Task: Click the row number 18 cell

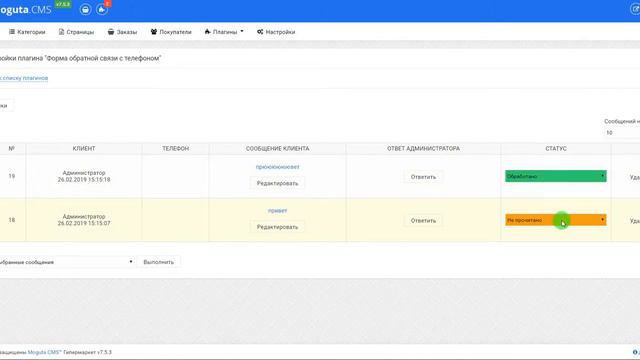Action: click(12, 220)
